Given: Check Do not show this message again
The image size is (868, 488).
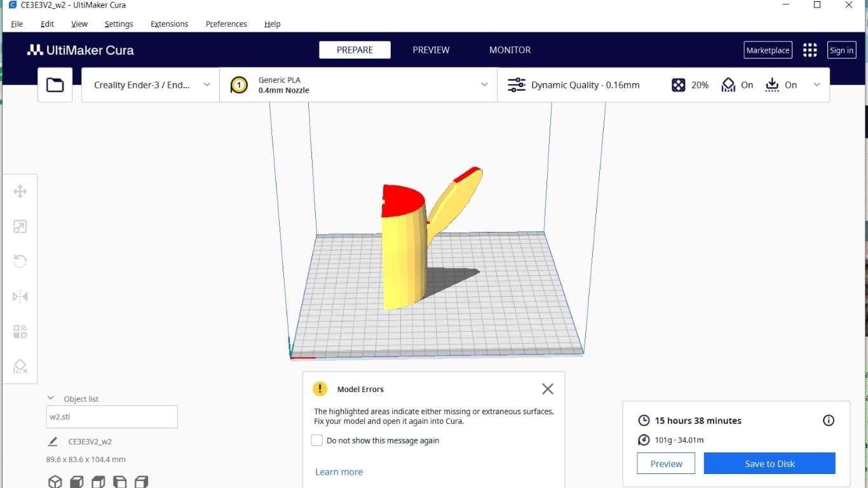Looking at the screenshot, I should [x=317, y=440].
